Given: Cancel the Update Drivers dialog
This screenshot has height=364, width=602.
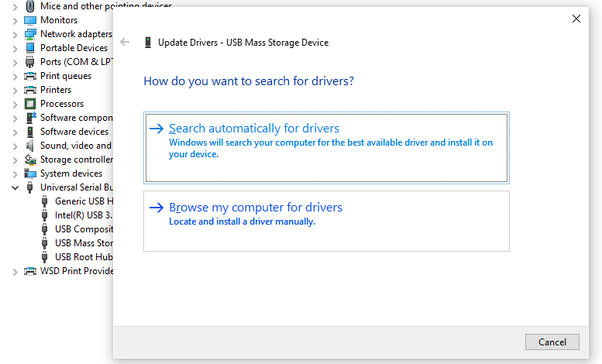Looking at the screenshot, I should 552,342.
